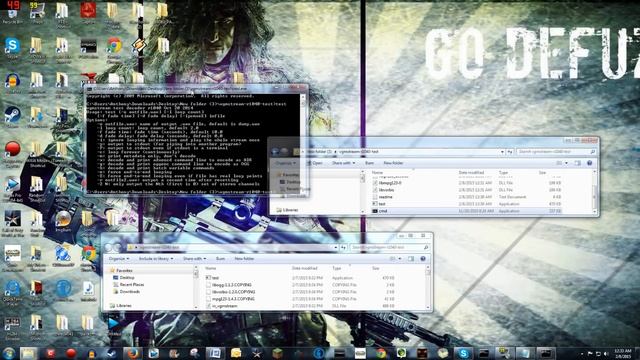Screen dimensions: 640x360
Task: Open the Action Center flag in tray
Action: [590, 353]
